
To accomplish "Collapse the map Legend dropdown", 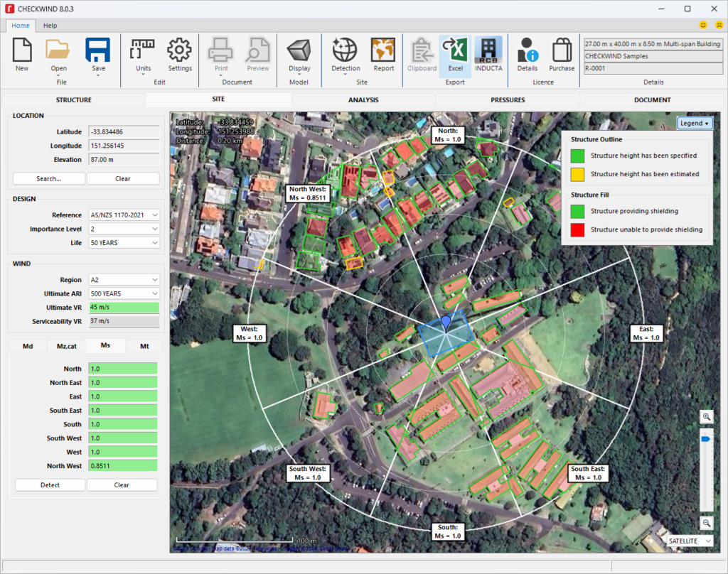I will tap(695, 123).
